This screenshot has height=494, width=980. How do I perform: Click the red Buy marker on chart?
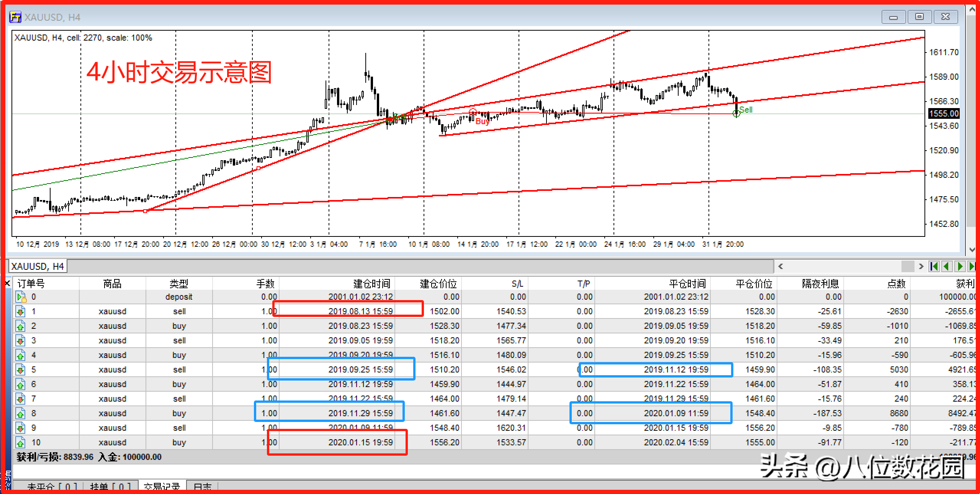pyautogui.click(x=482, y=121)
